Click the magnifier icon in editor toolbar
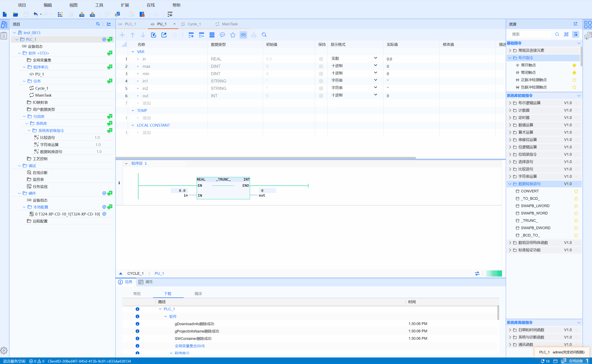This screenshot has width=592, height=364. point(264,35)
